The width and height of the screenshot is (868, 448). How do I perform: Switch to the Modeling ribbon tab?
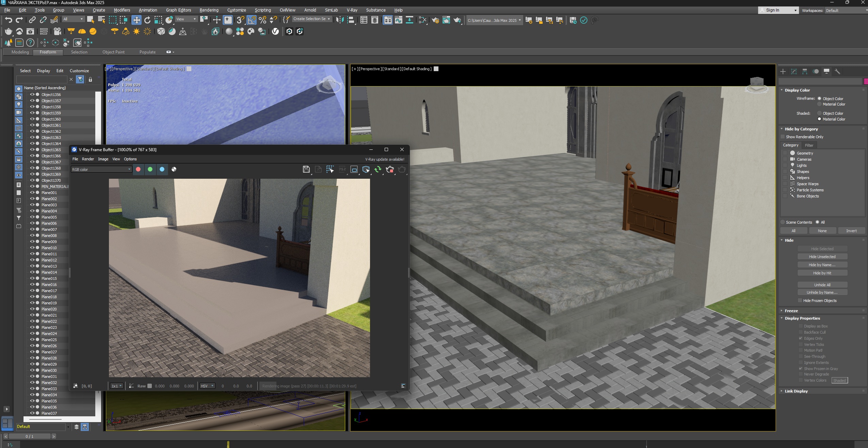[20, 52]
